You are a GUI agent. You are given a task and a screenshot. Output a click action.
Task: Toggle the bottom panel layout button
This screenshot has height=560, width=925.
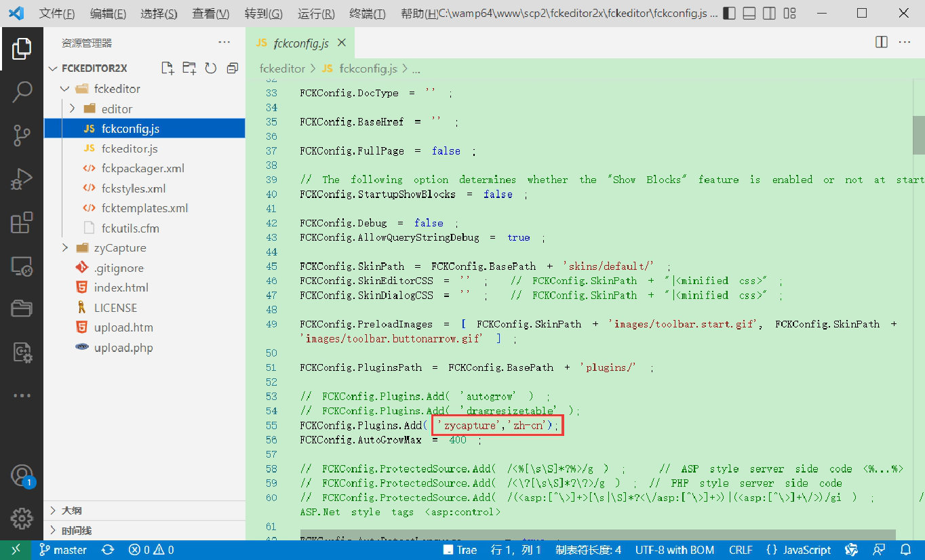point(749,14)
